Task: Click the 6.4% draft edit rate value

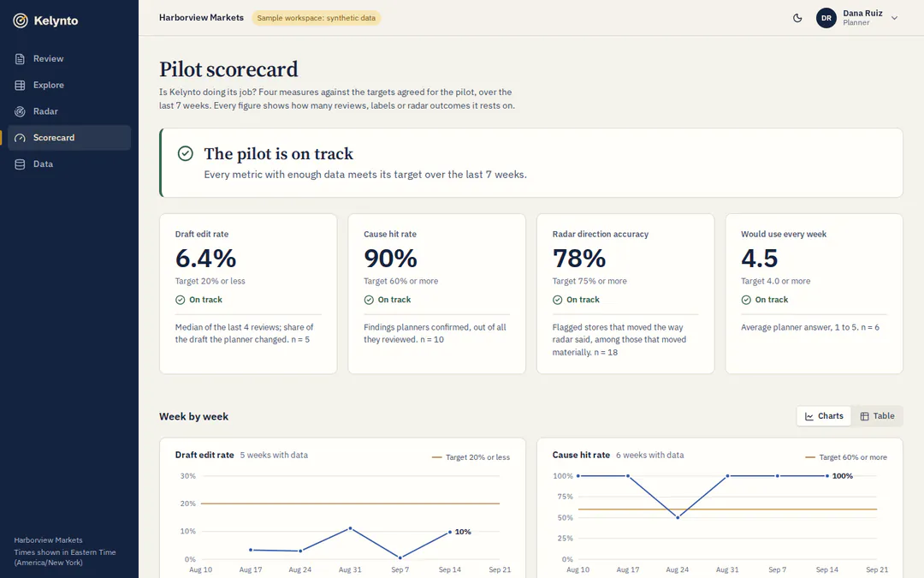Action: [x=205, y=259]
